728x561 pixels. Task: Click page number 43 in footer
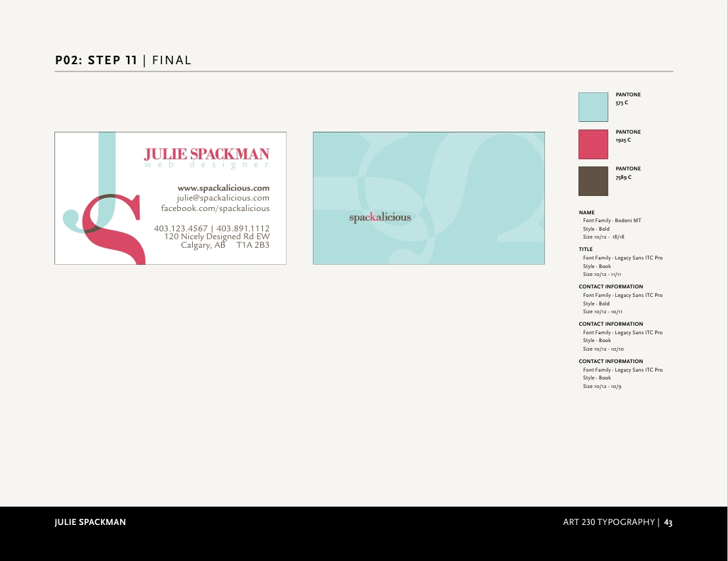(x=668, y=522)
